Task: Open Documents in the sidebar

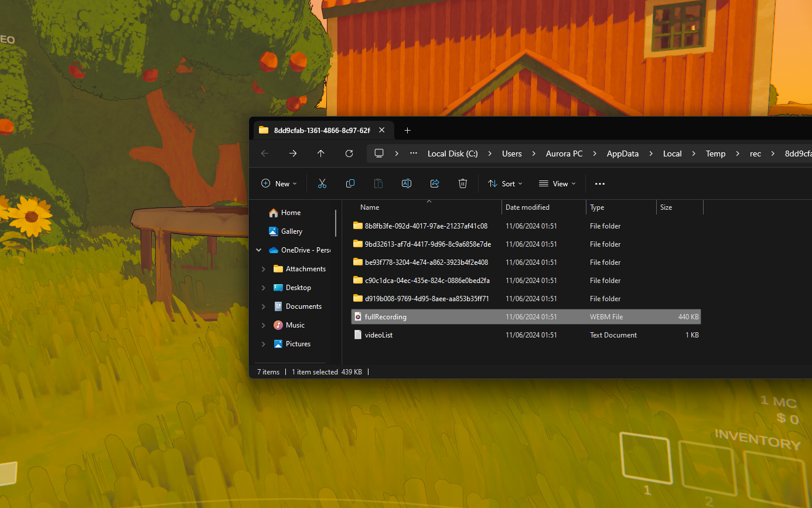Action: 298,306
